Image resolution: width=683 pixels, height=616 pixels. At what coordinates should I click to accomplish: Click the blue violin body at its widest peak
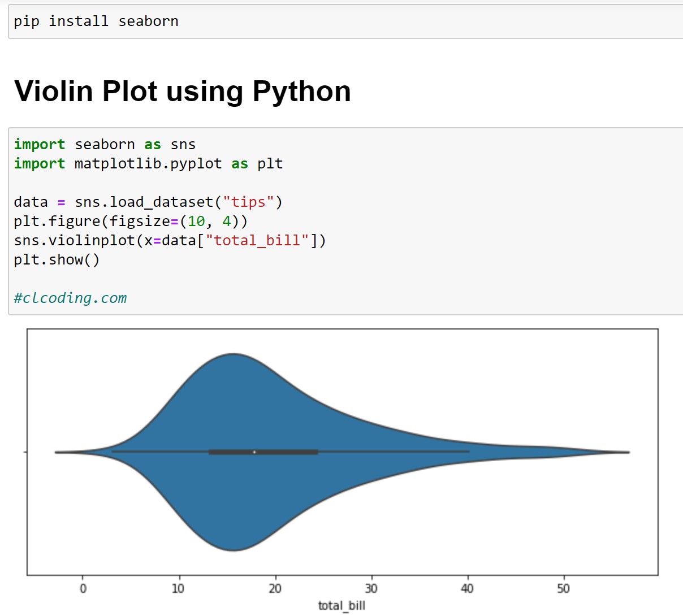click(x=233, y=396)
